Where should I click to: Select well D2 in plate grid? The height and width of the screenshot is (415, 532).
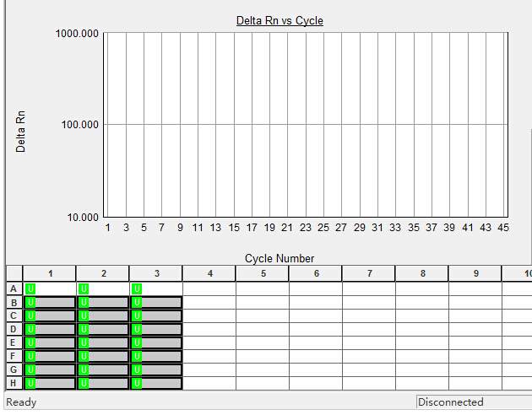coord(103,329)
